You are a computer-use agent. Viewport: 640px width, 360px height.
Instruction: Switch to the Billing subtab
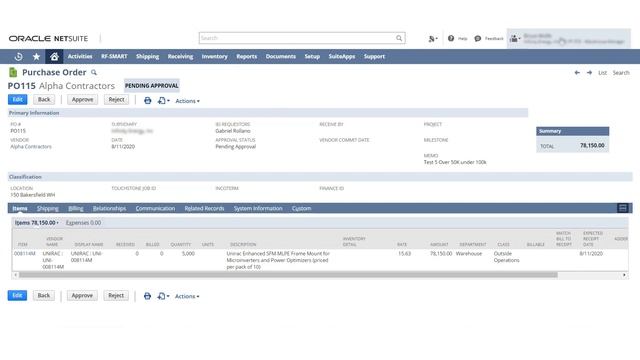click(x=76, y=208)
